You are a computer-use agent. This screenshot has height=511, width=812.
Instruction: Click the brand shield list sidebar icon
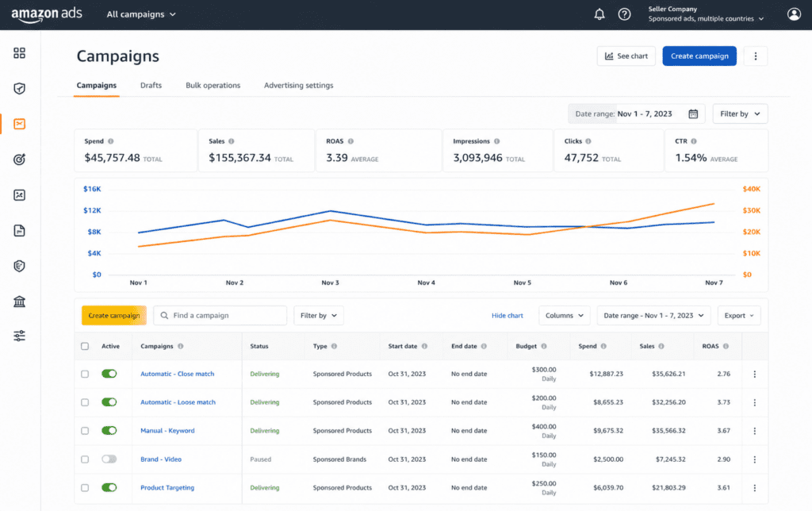pyautogui.click(x=19, y=266)
